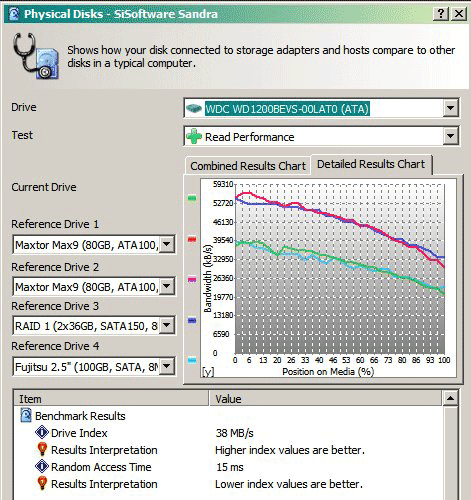Close the Physical Disks window
Screen dimensions: 471x500
pos(459,14)
